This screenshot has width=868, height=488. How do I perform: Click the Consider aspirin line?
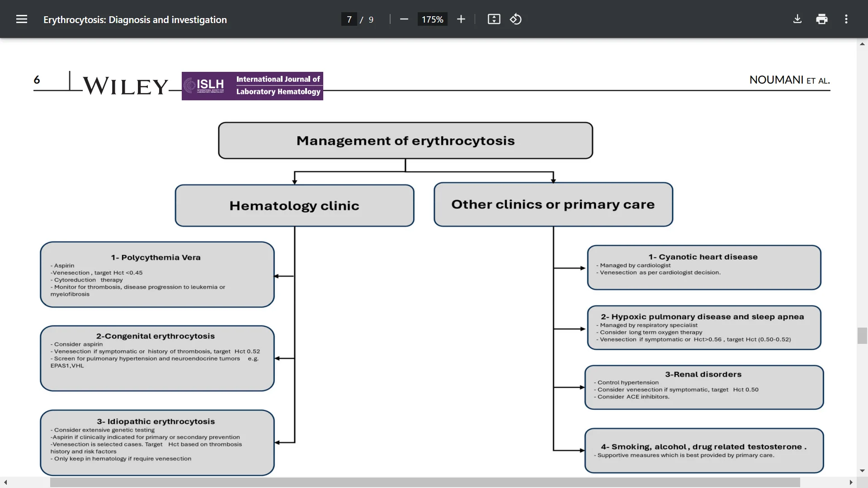tap(76, 344)
